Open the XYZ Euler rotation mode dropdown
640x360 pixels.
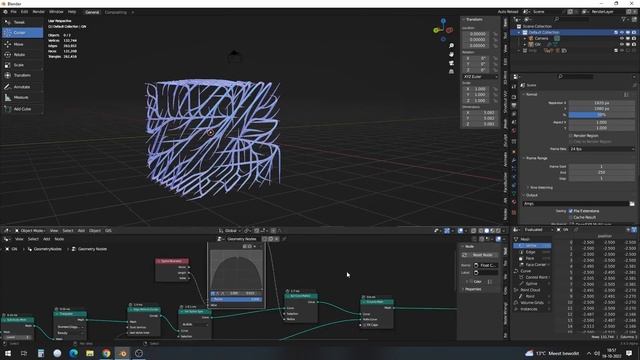[480, 76]
